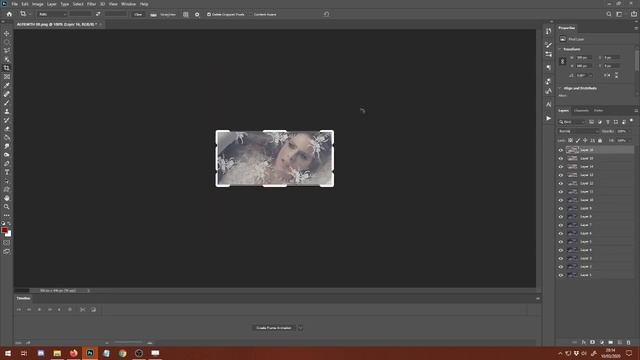The image size is (640, 360).
Task: Open the crop Ratio preset dropdown
Action: pos(52,14)
